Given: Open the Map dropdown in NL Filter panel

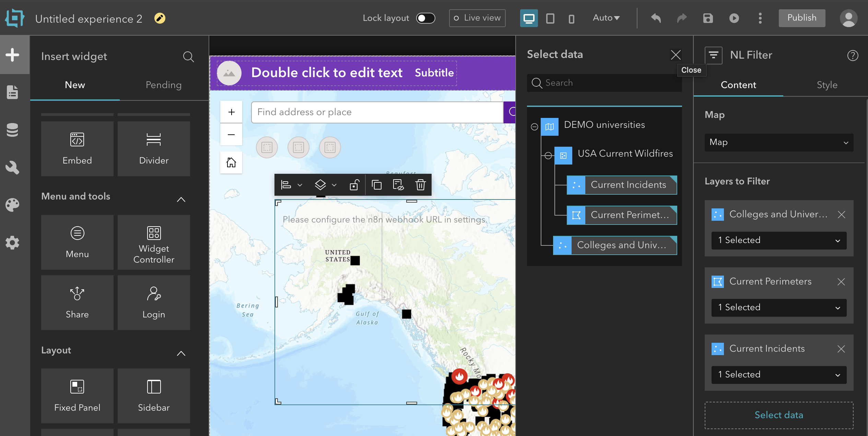Looking at the screenshot, I should tap(778, 142).
